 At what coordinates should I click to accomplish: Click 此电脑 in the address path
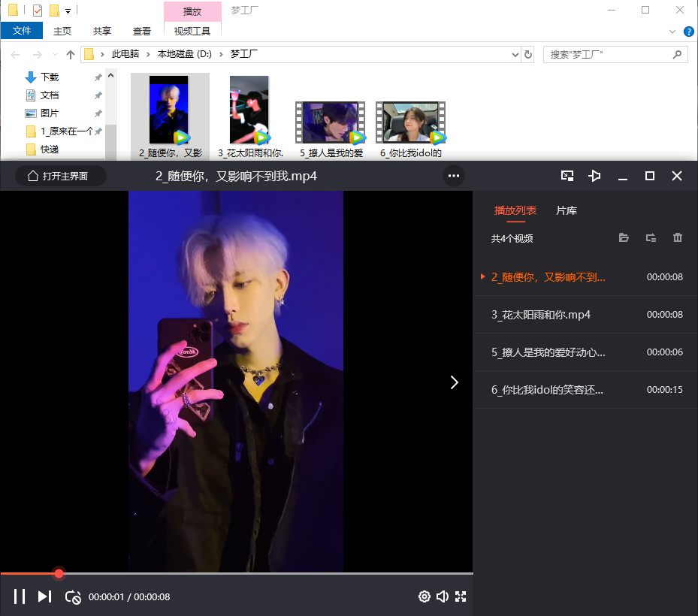pos(125,54)
